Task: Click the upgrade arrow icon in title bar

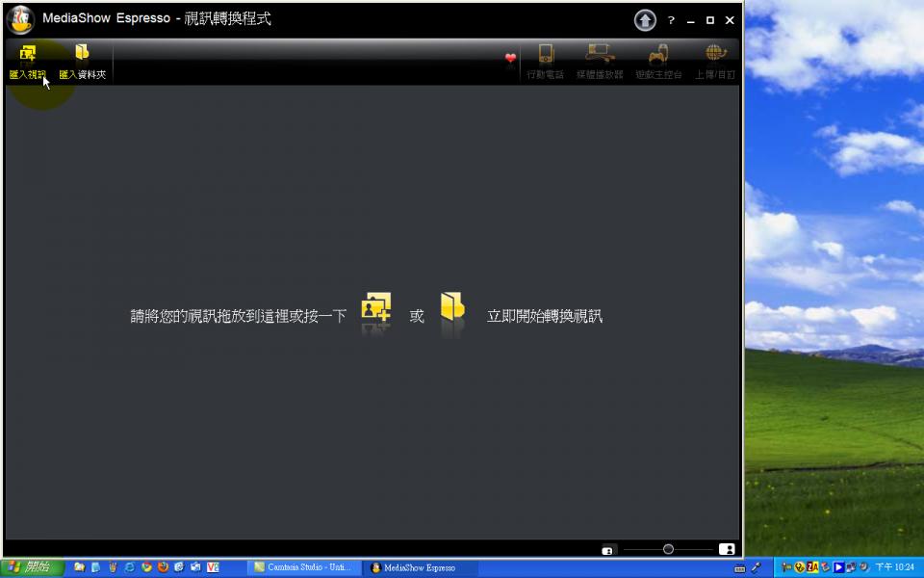Action: click(645, 20)
